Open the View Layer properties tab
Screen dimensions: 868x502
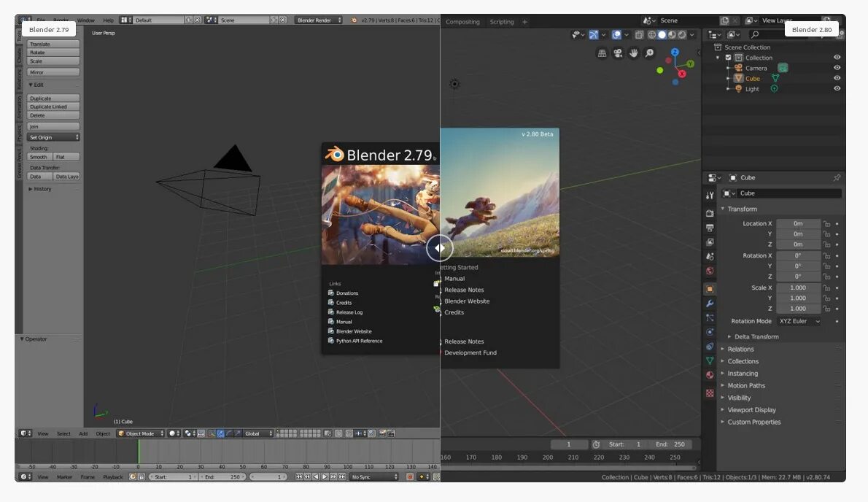coord(710,242)
